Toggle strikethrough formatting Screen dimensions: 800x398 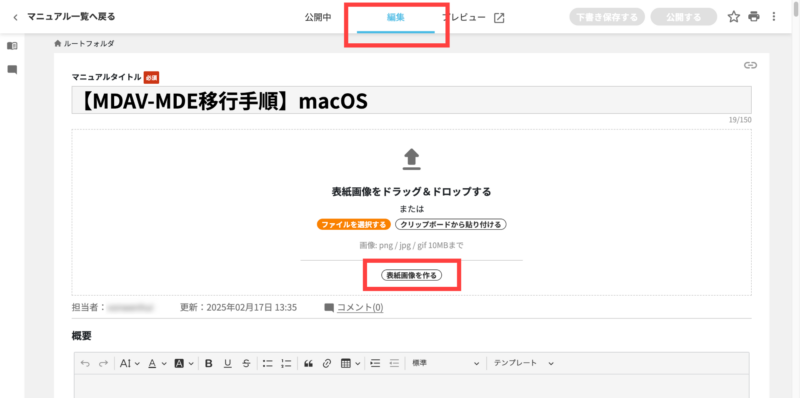click(x=246, y=363)
